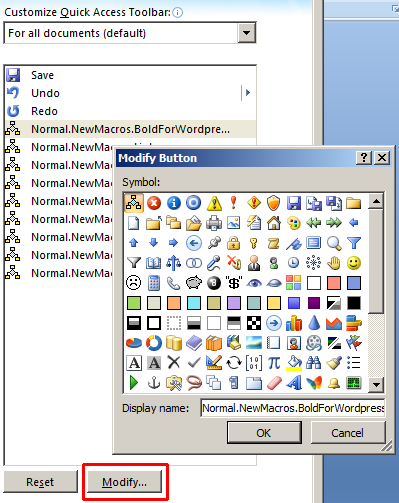Expand the Undo submenu arrow
The image size is (399, 503).
coord(247,93)
